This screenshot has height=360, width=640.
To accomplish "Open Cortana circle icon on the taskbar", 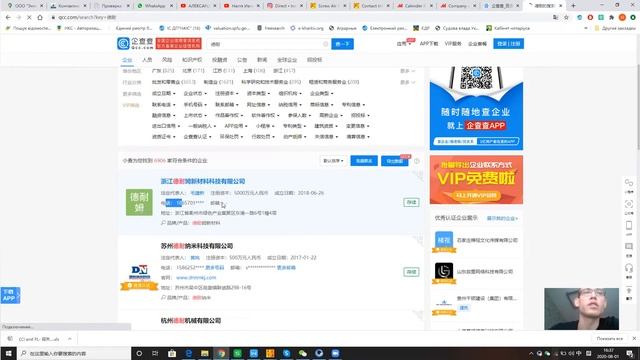I will click(x=139, y=353).
